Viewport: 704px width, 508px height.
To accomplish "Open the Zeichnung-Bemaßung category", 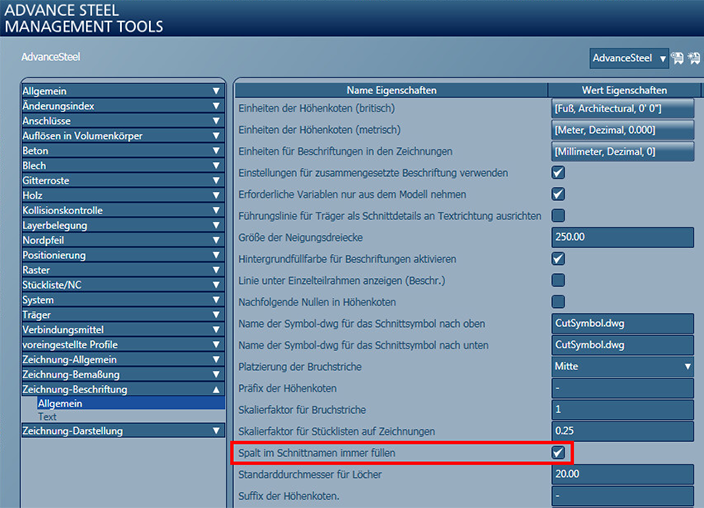I will click(x=123, y=374).
